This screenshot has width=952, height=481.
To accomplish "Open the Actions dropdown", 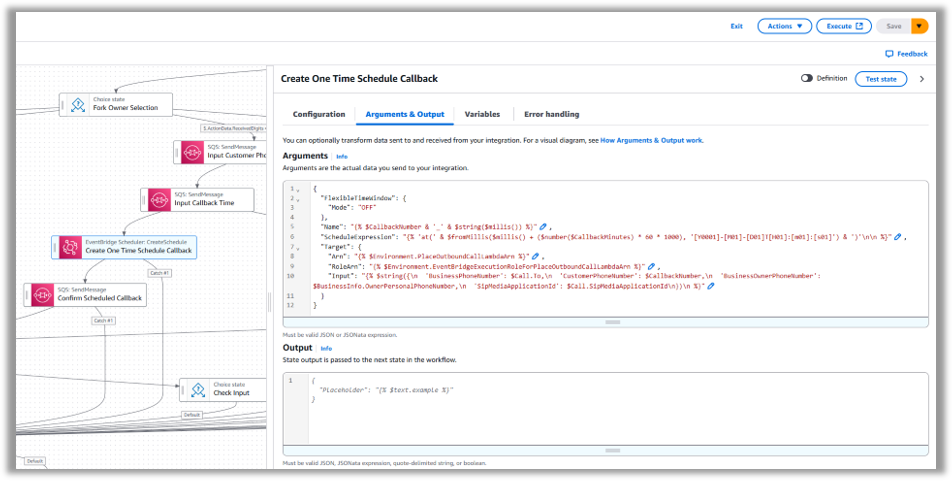I will point(784,26).
